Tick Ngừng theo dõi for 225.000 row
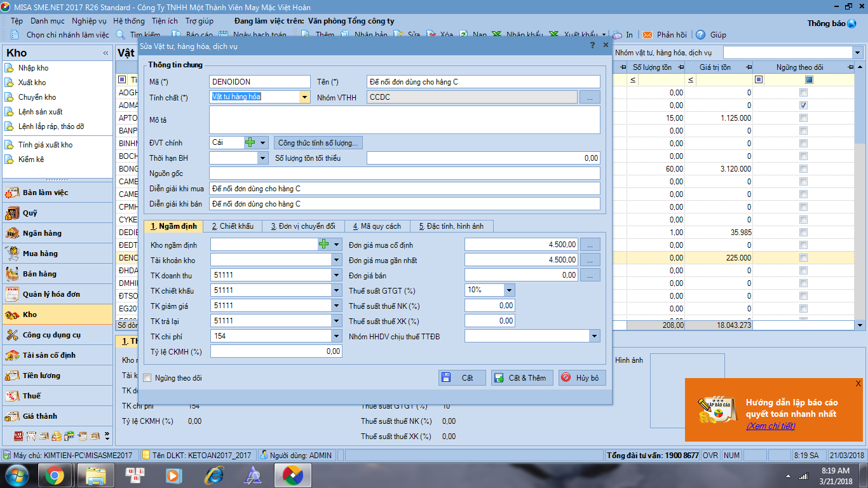Viewport: 868px width, 488px height. coord(803,257)
